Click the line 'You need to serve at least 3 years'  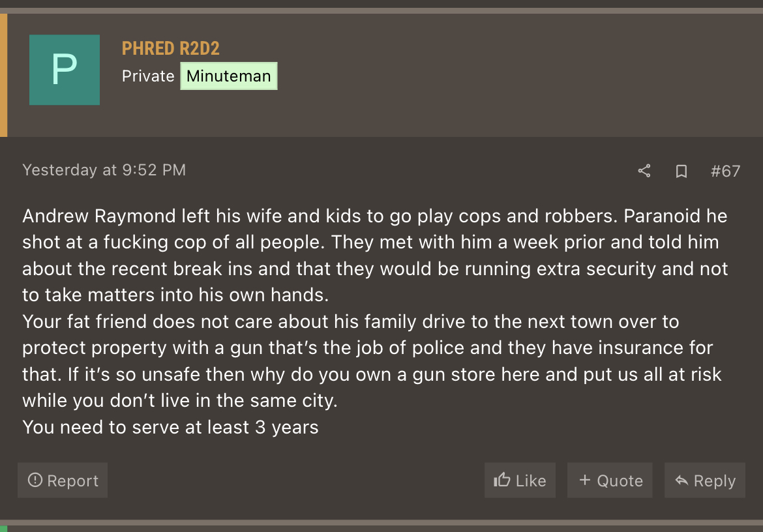click(170, 427)
